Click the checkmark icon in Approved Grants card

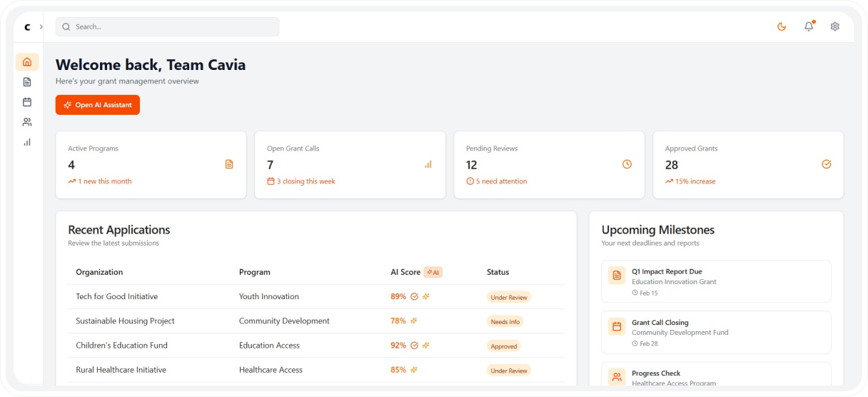827,164
